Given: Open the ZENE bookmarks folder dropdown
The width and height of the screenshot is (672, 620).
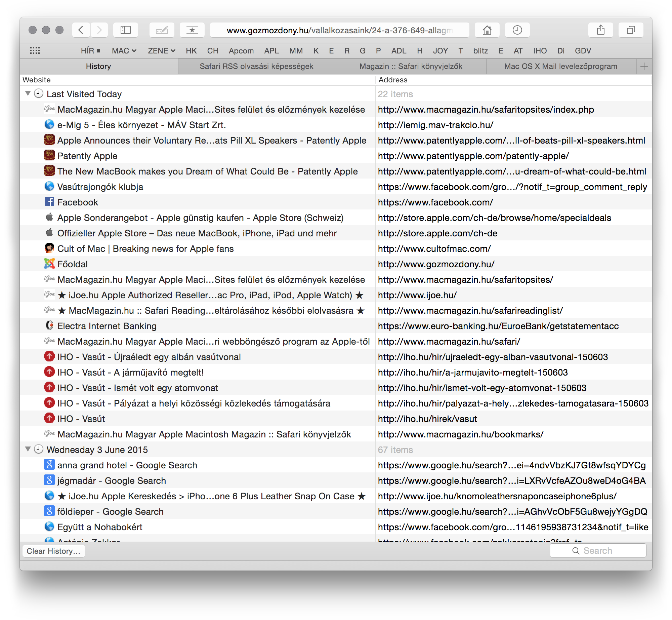Looking at the screenshot, I should click(162, 51).
